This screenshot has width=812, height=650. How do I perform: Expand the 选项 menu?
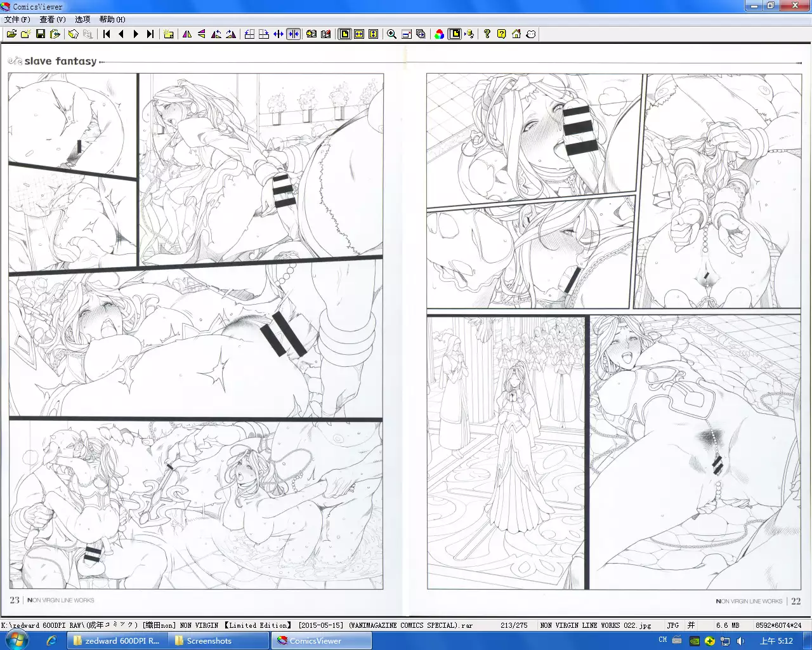point(82,20)
